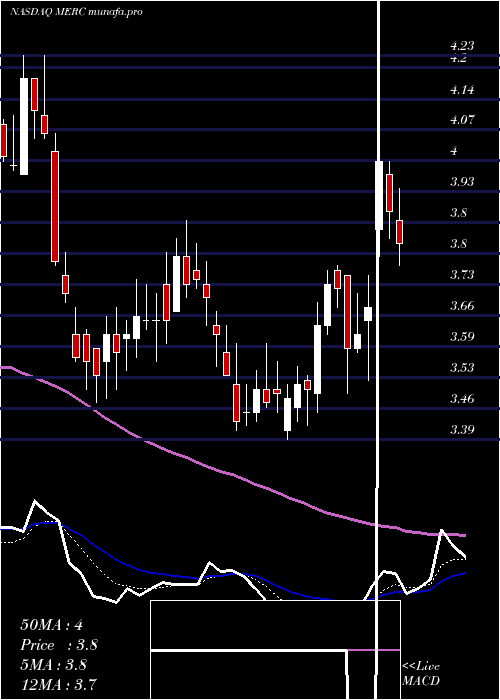Click the tall red candle dropping from 4 to 3.8
This screenshot has width=500, height=700.
pyautogui.click(x=55, y=206)
